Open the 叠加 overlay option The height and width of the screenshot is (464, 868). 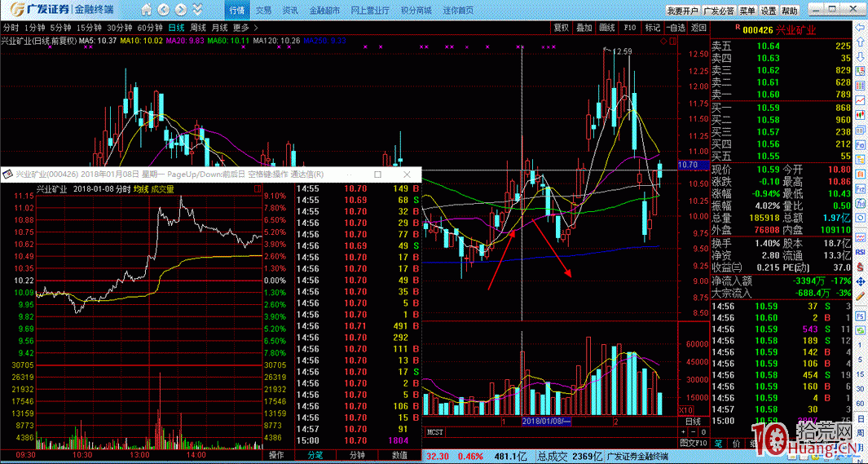click(x=584, y=28)
